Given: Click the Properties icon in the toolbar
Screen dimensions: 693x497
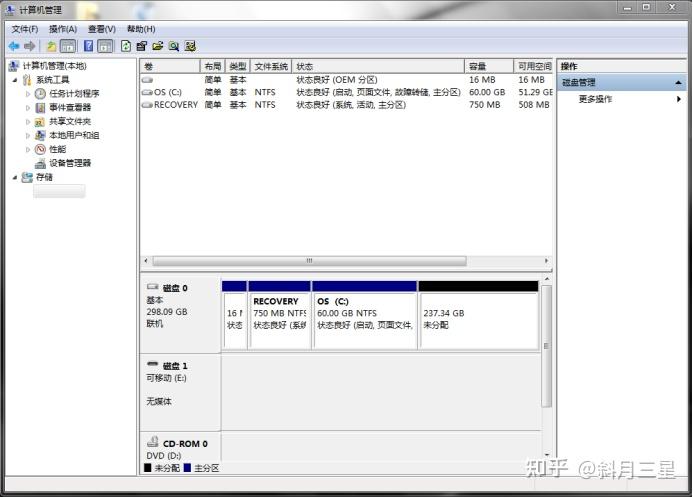Looking at the screenshot, I should (141, 46).
